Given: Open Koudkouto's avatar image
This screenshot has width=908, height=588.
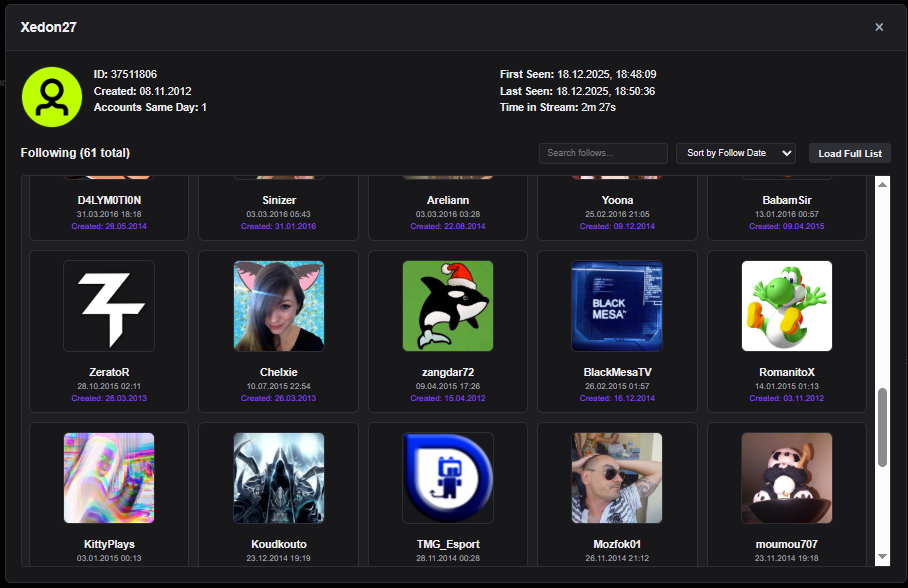Looking at the screenshot, I should pyautogui.click(x=279, y=478).
